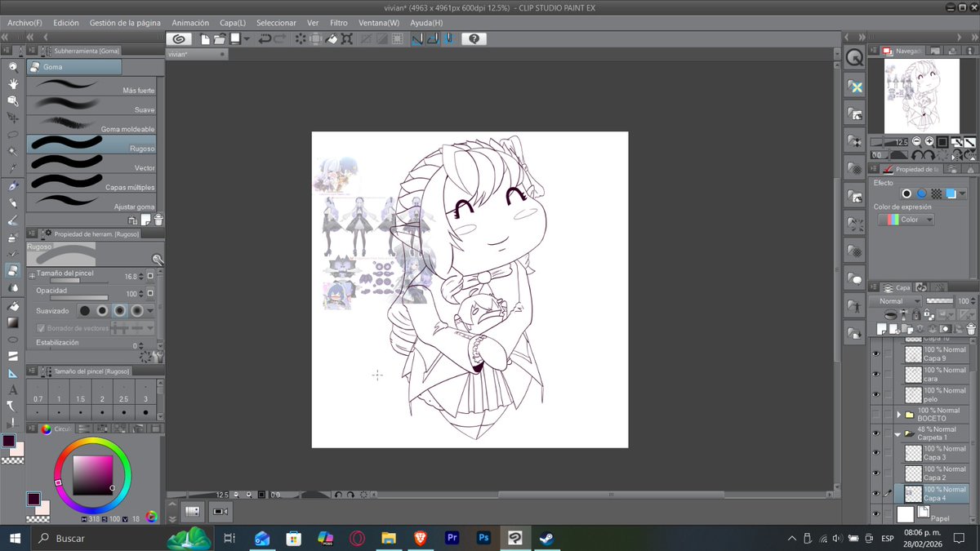Adjust the Opacidad slider
980x551 pixels.
[80, 297]
